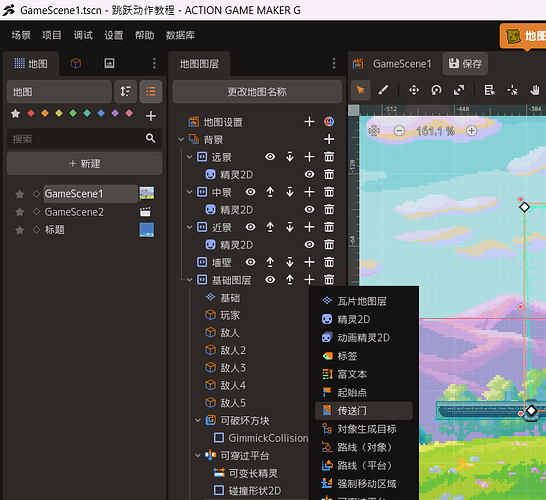The height and width of the screenshot is (500, 546).
Task: Collapse the 可破坏方块 node
Action: coord(198,420)
